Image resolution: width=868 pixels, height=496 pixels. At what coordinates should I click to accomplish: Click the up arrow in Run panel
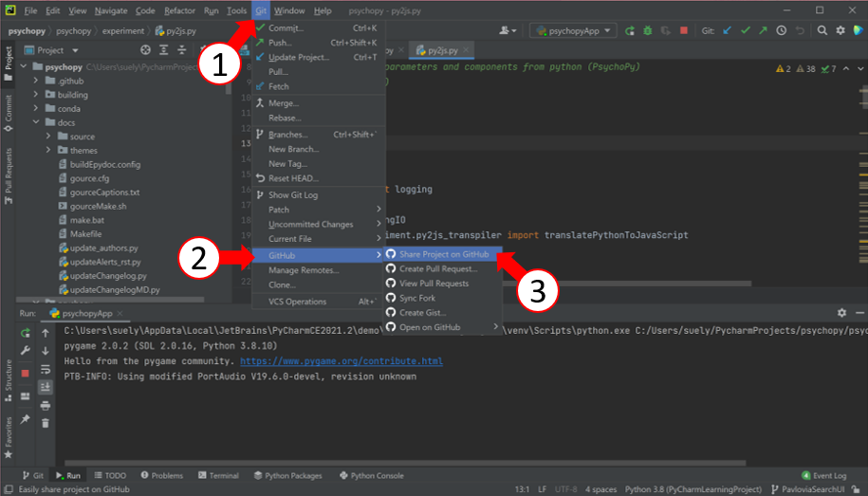coord(46,333)
